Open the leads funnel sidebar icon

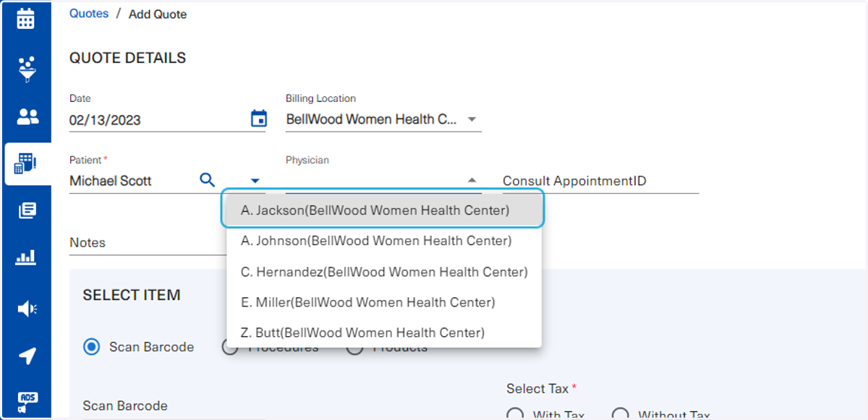[27, 69]
